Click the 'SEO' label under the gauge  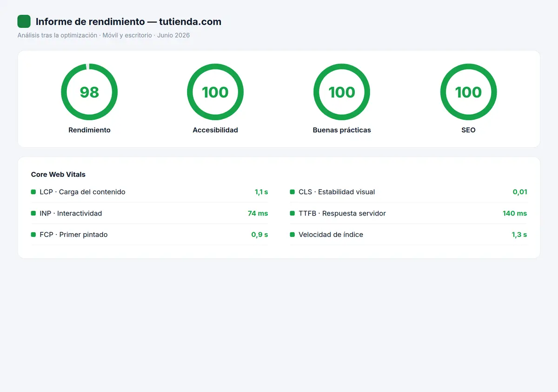(x=468, y=130)
